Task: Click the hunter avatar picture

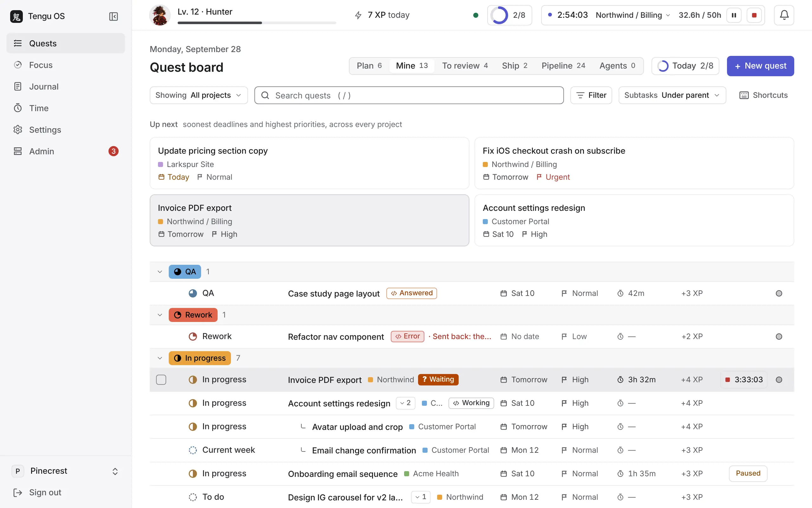Action: click(x=160, y=15)
